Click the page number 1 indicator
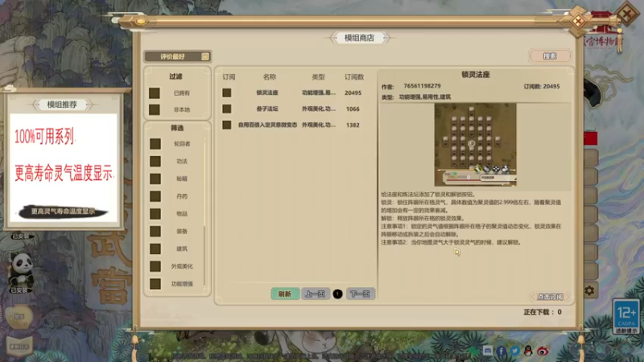The height and width of the screenshot is (362, 644). tap(337, 294)
